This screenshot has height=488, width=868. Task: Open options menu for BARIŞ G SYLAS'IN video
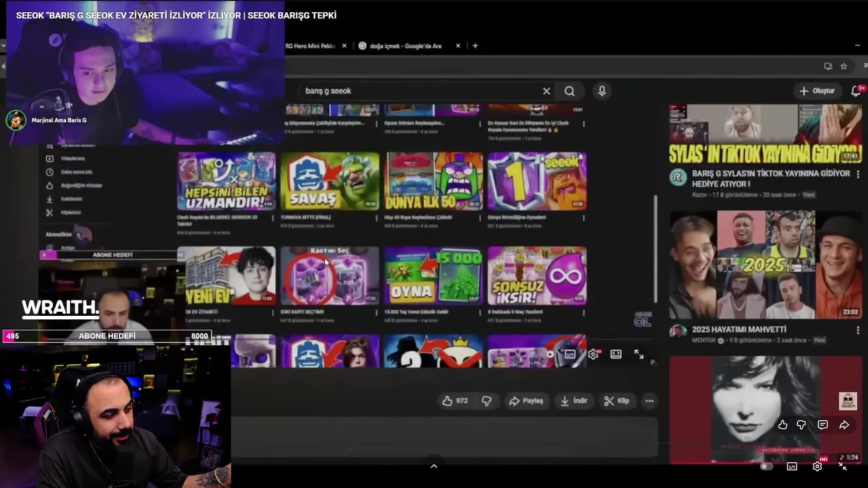pyautogui.click(x=856, y=175)
